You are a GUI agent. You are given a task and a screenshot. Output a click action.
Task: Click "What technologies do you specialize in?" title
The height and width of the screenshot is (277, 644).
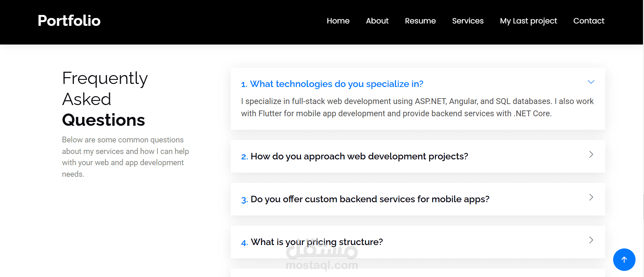(337, 84)
